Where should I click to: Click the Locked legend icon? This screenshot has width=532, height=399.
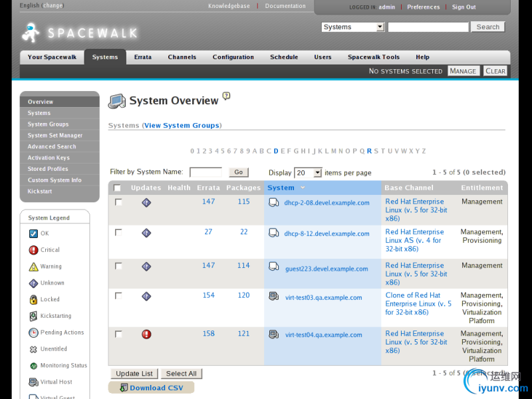click(x=33, y=299)
